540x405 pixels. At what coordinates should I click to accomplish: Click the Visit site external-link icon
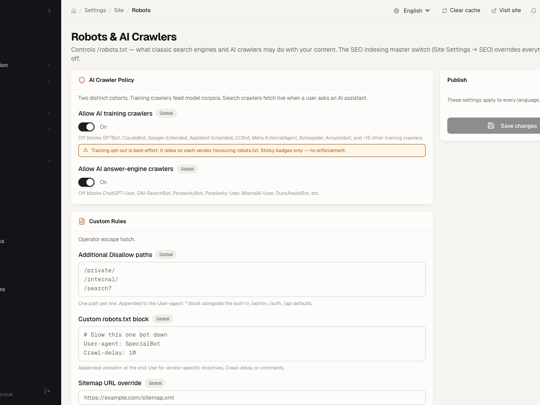(494, 11)
